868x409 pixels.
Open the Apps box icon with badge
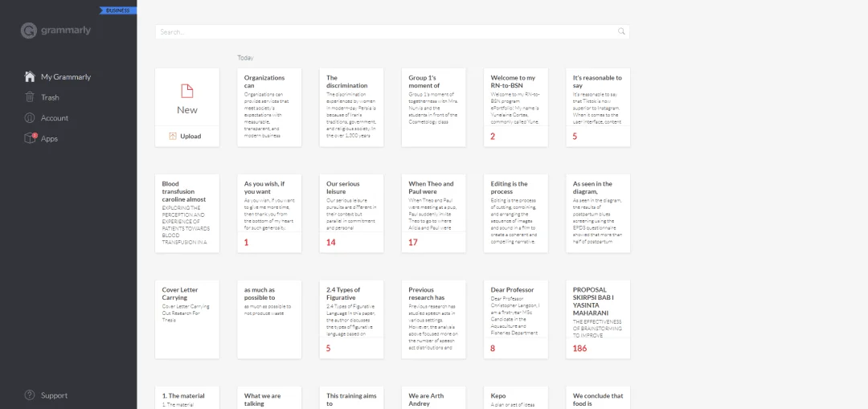(30, 138)
